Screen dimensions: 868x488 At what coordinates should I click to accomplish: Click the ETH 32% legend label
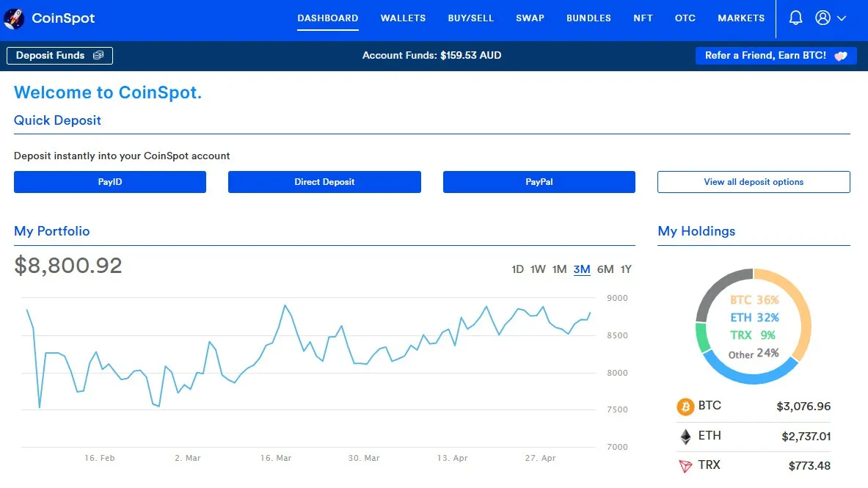754,318
